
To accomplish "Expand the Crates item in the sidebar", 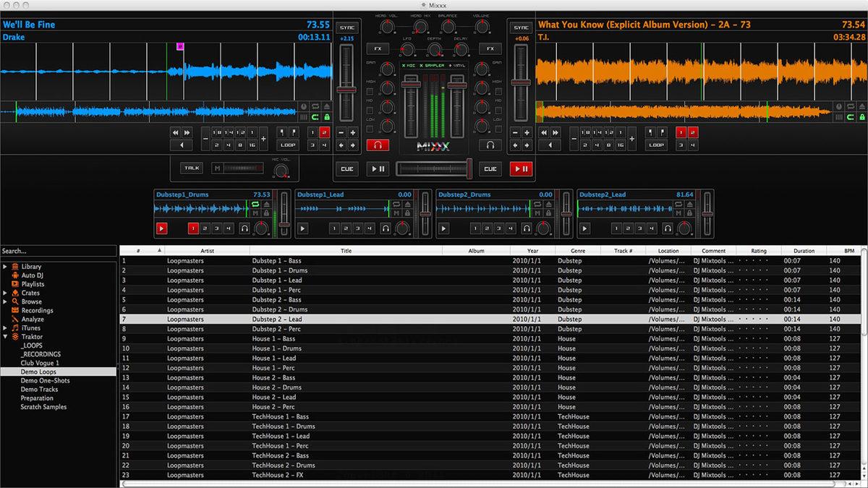I will (6, 293).
